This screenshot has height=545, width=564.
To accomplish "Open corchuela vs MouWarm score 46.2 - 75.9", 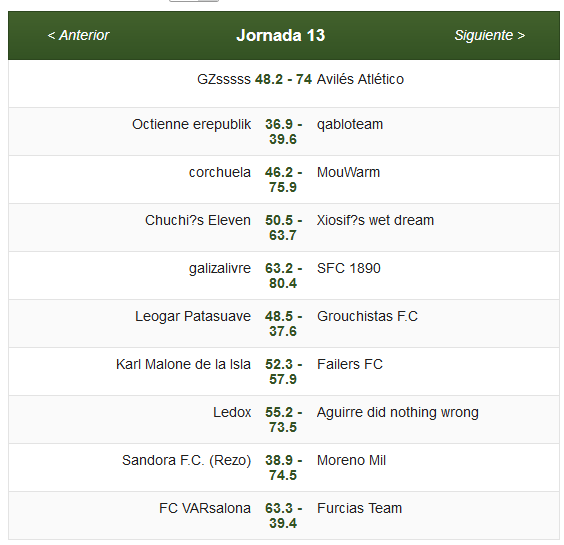I will [283, 180].
